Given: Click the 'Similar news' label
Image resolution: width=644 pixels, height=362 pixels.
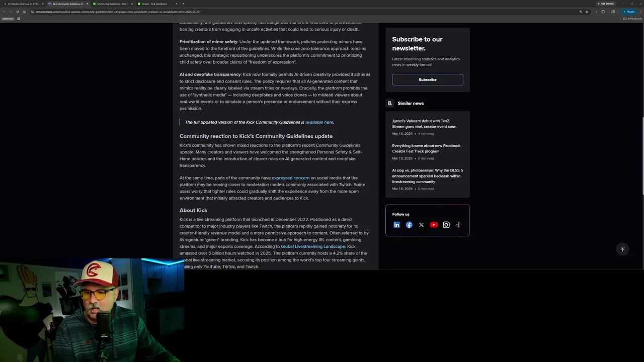Looking at the screenshot, I should click(411, 103).
